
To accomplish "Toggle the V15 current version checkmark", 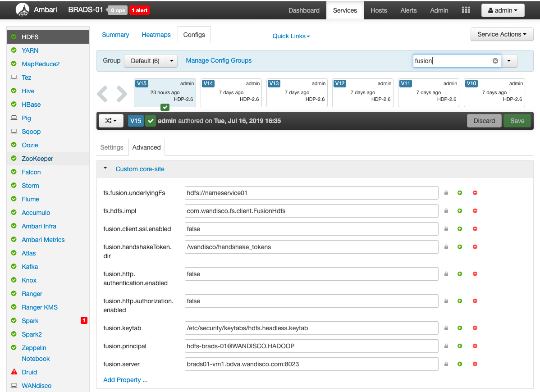I will [165, 107].
